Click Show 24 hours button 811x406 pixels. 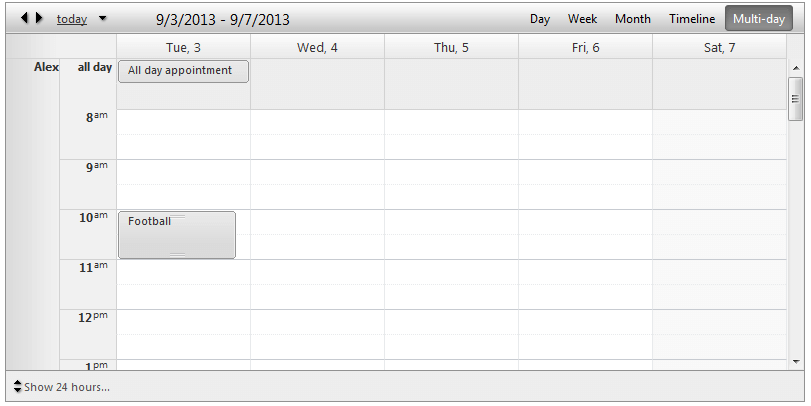pyautogui.click(x=67, y=387)
